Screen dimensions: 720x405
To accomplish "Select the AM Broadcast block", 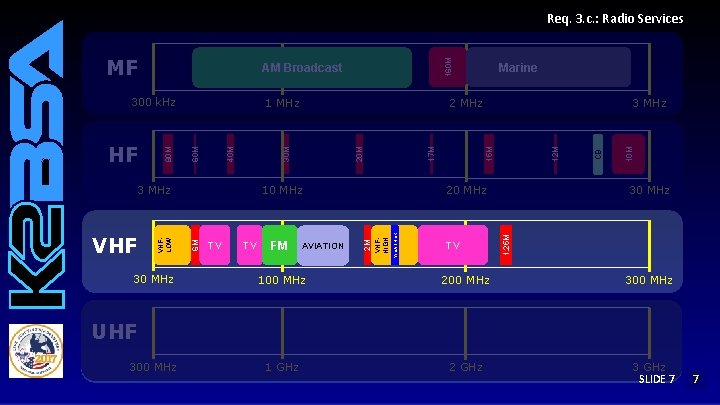I will pyautogui.click(x=302, y=68).
